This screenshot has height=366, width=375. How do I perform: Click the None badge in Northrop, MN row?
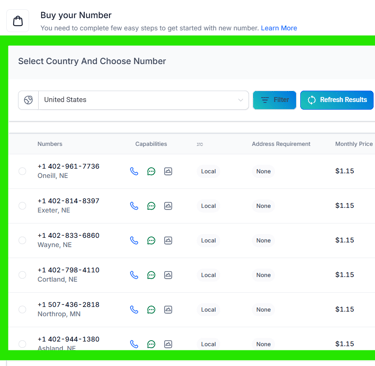(x=263, y=310)
